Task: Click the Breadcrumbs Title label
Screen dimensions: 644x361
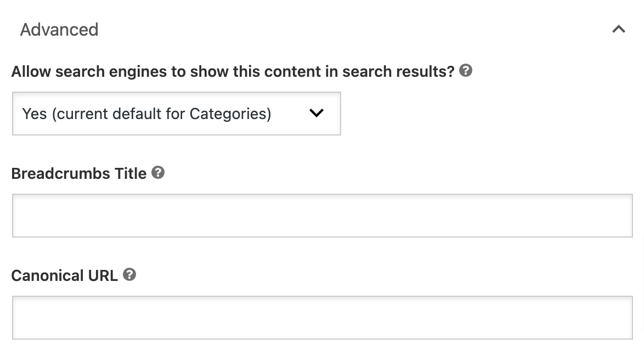Action: pyautogui.click(x=78, y=173)
